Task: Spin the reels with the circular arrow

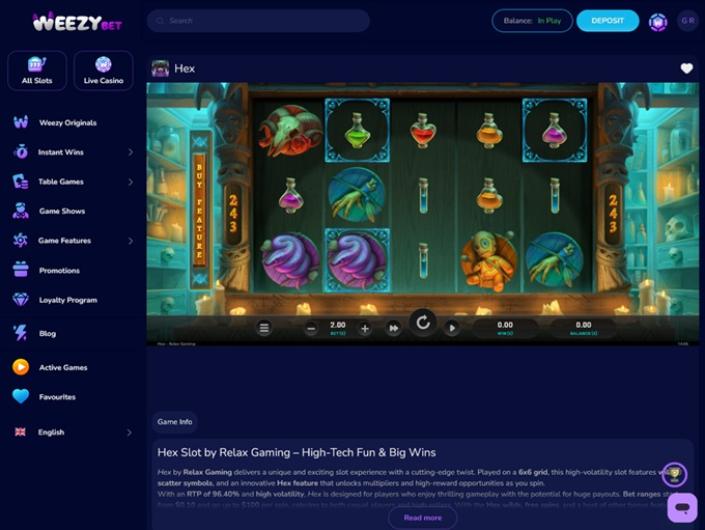Action: point(423,322)
